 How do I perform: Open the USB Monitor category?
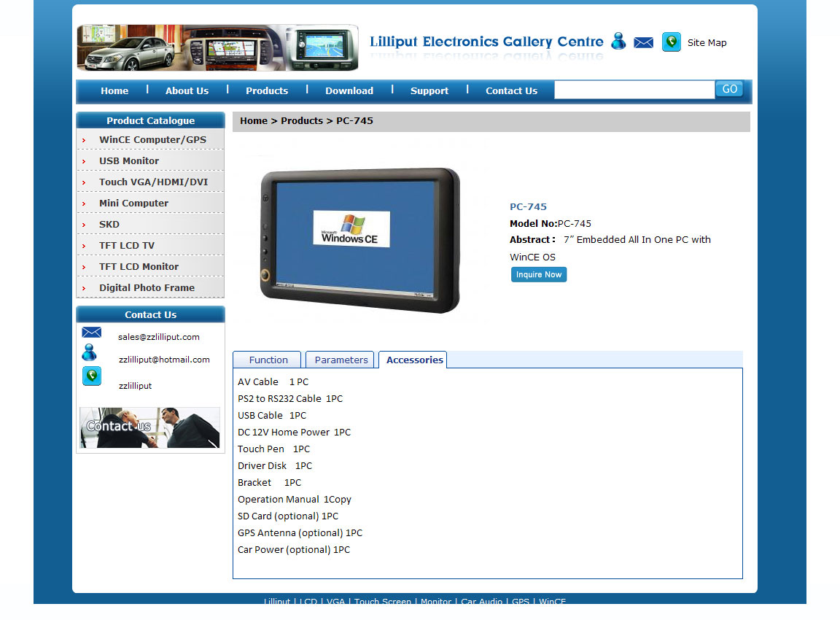(x=129, y=160)
